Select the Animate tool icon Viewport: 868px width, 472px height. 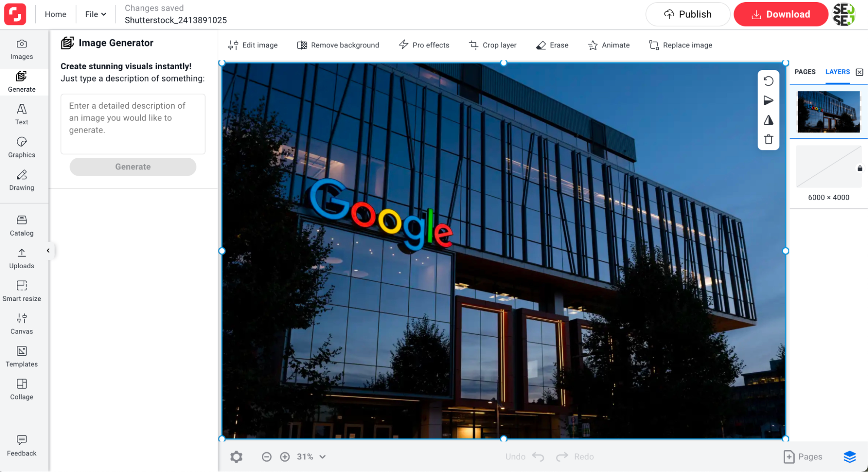coord(593,45)
